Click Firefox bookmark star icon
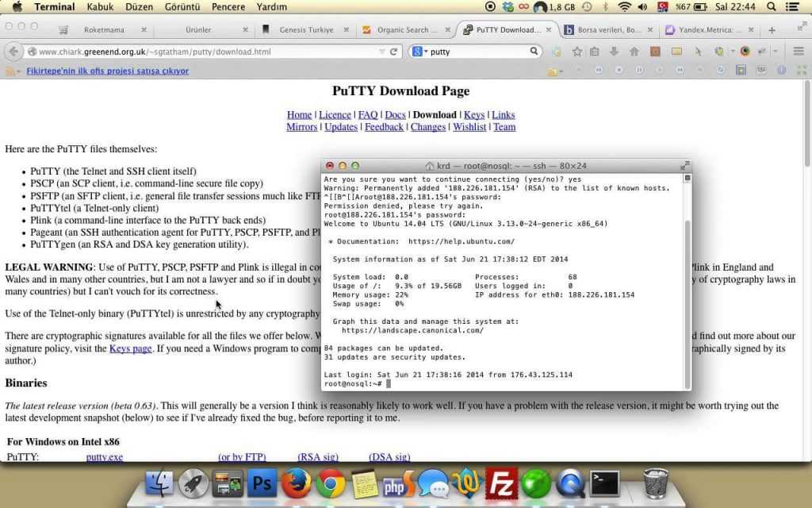Viewport: 812px width, 508px height. 576,52
